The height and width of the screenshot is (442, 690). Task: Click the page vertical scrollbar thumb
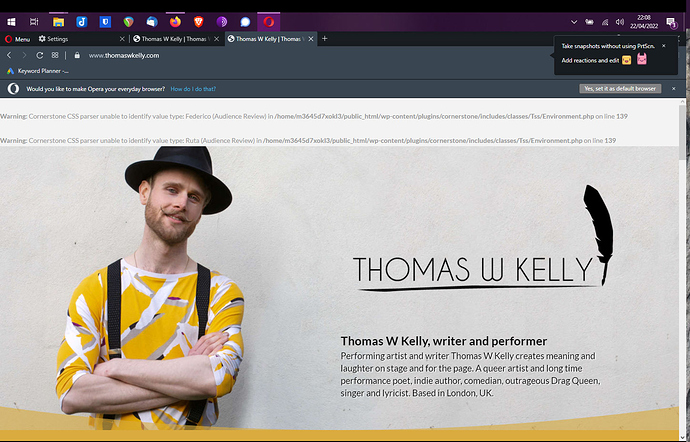[683, 132]
